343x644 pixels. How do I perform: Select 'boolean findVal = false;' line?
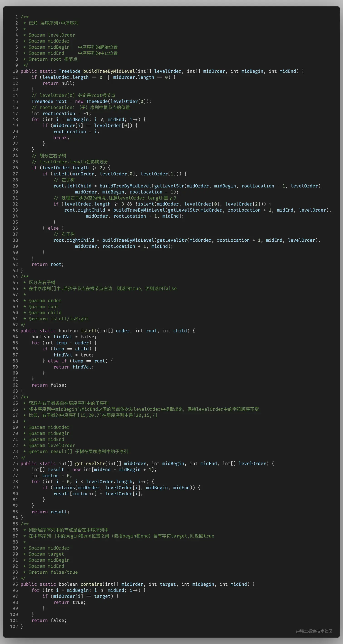pos(64,337)
